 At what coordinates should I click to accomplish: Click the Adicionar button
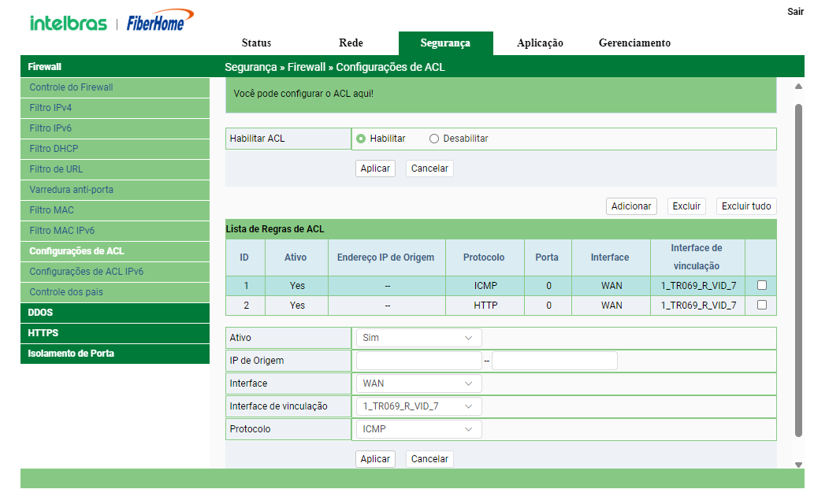coord(631,206)
